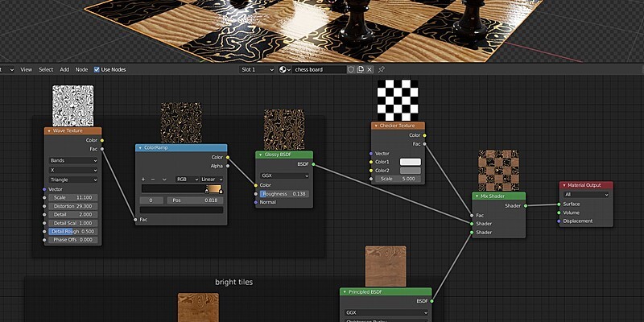Image resolution: width=644 pixels, height=322 pixels.
Task: Open the black color stop swatch
Action: (x=182, y=210)
